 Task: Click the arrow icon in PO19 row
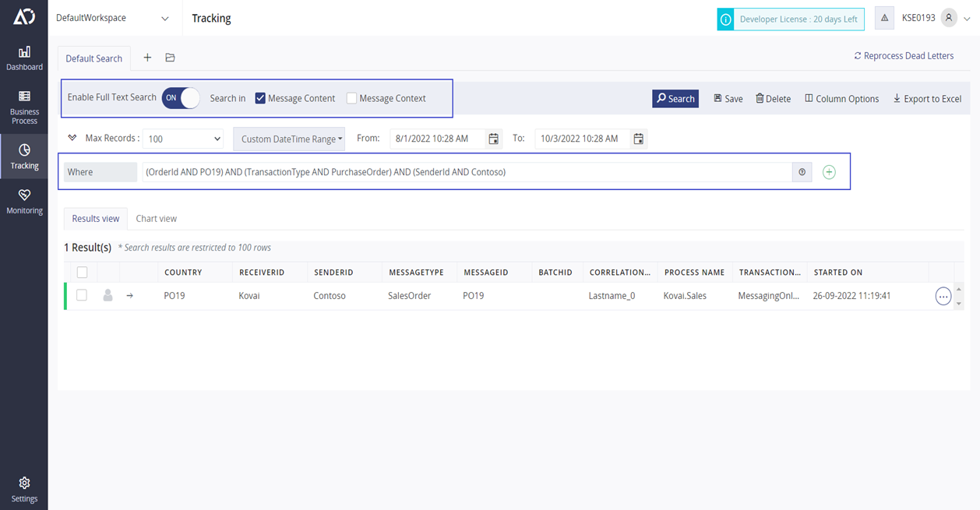[130, 296]
